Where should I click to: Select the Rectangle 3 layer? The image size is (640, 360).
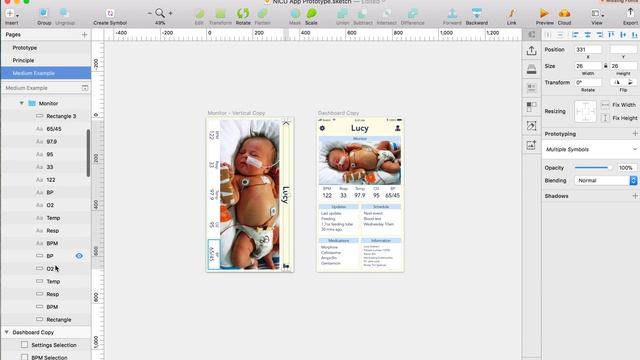pyautogui.click(x=46, y=116)
